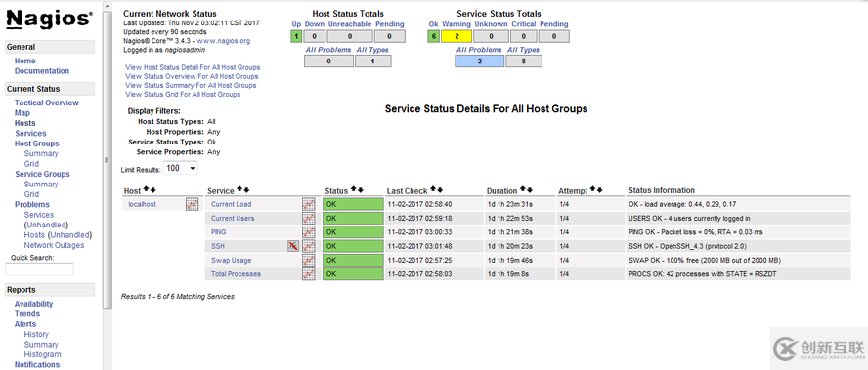This screenshot has width=868, height=370.
Task: Open Histogram under Alerts
Action: tap(43, 354)
